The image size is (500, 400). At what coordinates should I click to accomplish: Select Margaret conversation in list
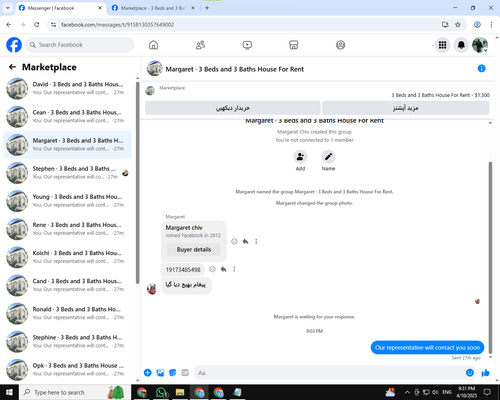(67, 145)
